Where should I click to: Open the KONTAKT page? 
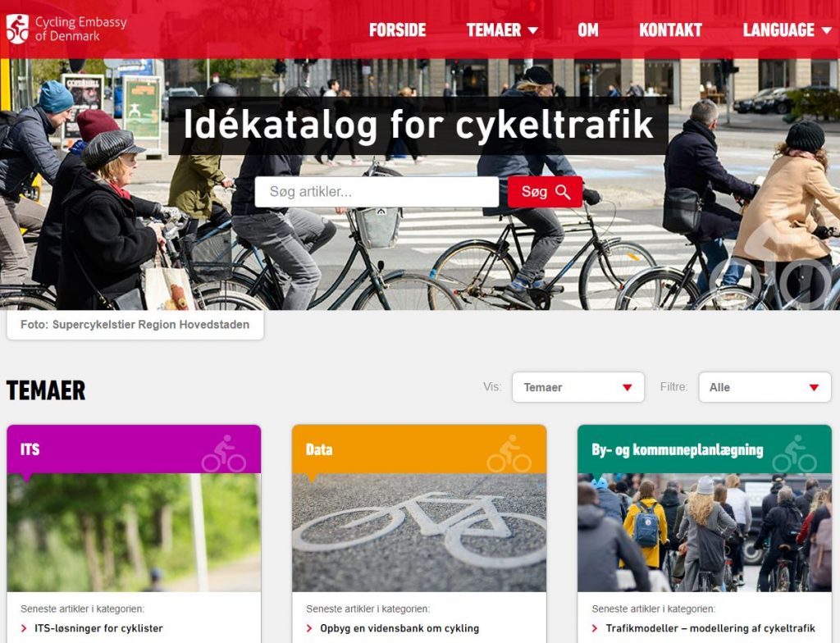coord(670,30)
